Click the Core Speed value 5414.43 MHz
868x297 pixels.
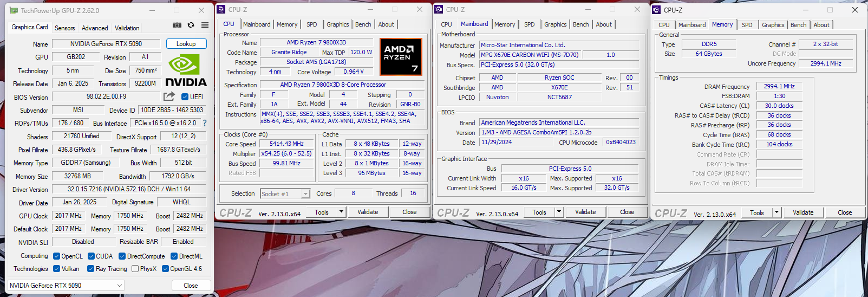[x=286, y=144]
